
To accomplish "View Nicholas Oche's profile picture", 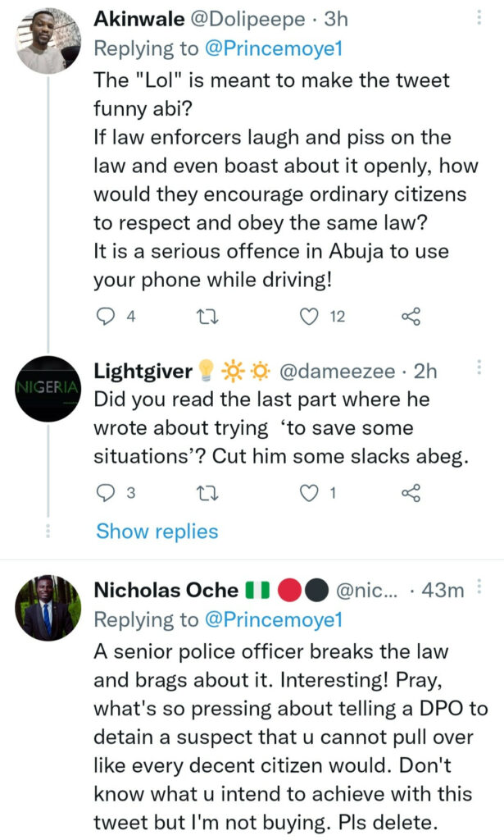I will tap(48, 608).
